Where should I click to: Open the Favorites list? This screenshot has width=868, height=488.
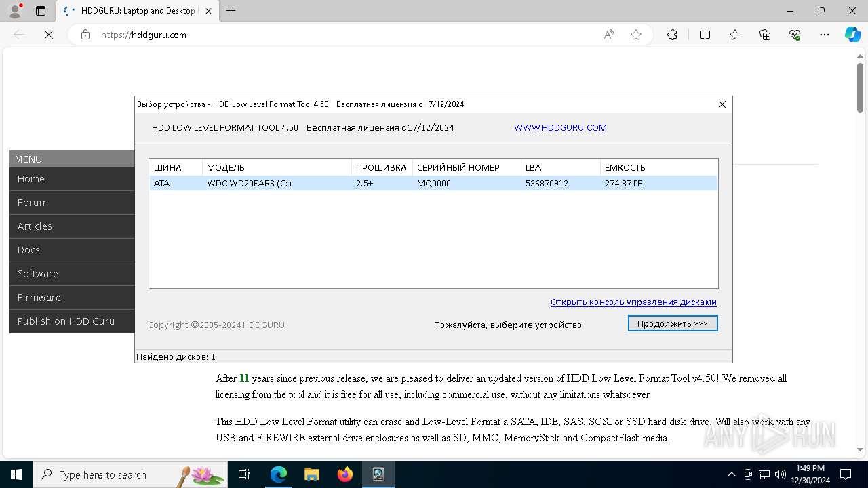pyautogui.click(x=735, y=35)
